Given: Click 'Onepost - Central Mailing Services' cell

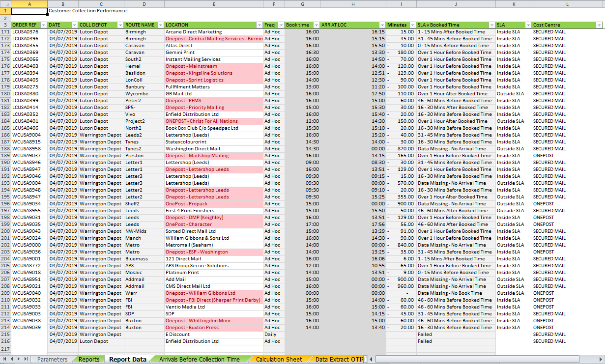Looking at the screenshot, I should (x=214, y=39).
